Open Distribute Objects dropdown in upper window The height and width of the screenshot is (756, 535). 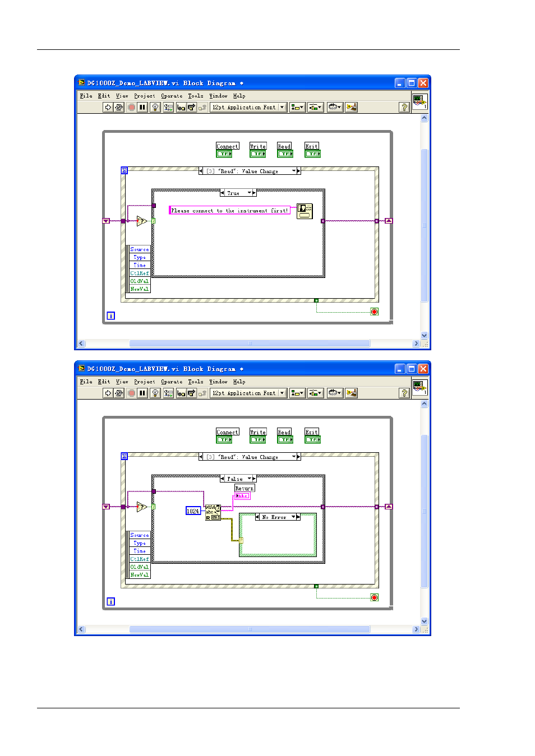pyautogui.click(x=316, y=107)
